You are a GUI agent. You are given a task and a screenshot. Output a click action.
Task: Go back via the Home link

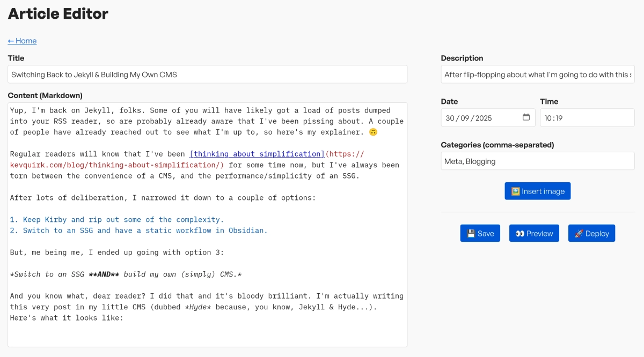(22, 41)
